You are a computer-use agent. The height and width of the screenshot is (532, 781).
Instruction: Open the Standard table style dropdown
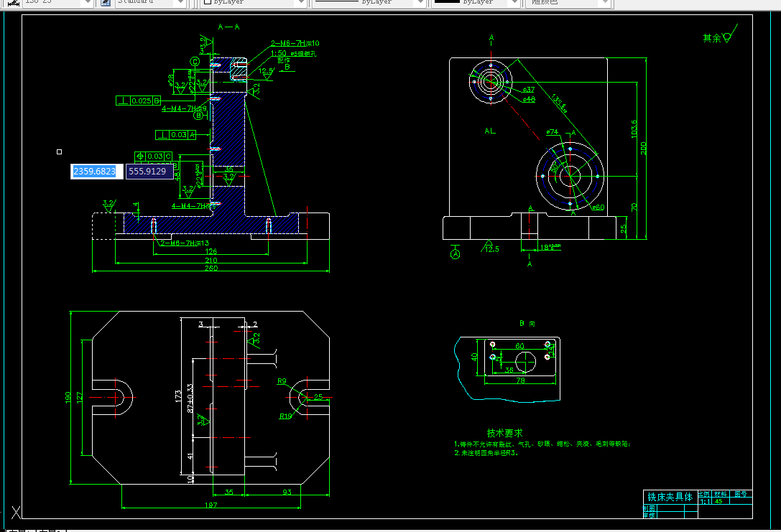tap(181, 2)
